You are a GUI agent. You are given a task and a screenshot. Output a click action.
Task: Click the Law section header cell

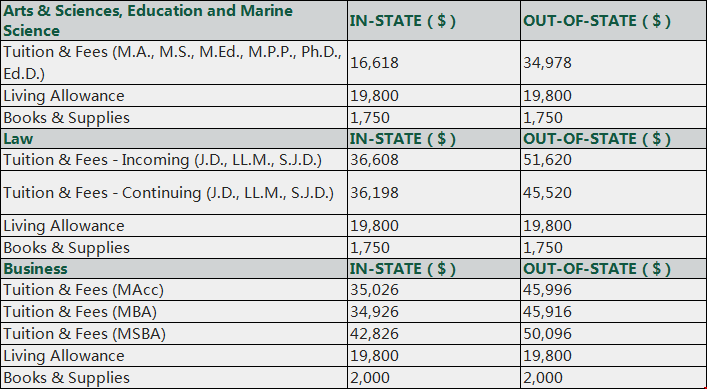[x=174, y=138]
